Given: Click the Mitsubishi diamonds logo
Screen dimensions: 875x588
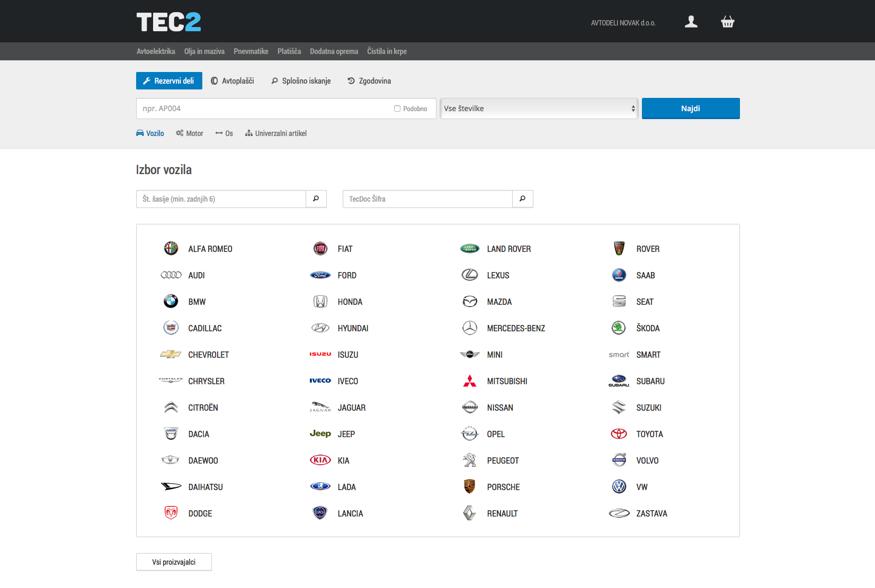Looking at the screenshot, I should coord(470,381).
